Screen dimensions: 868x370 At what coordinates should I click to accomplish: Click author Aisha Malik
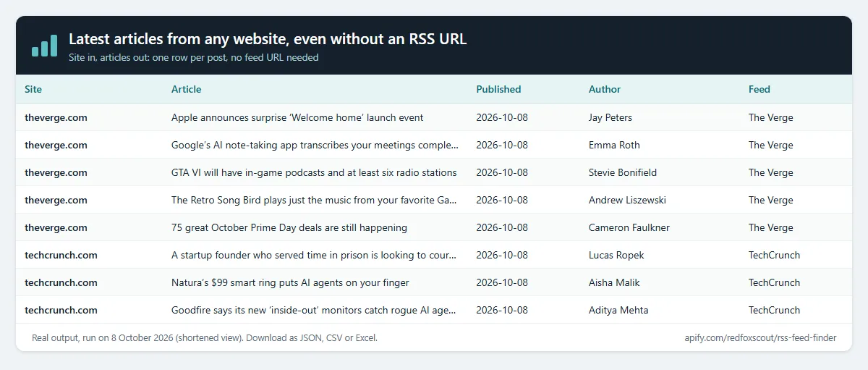[614, 282]
